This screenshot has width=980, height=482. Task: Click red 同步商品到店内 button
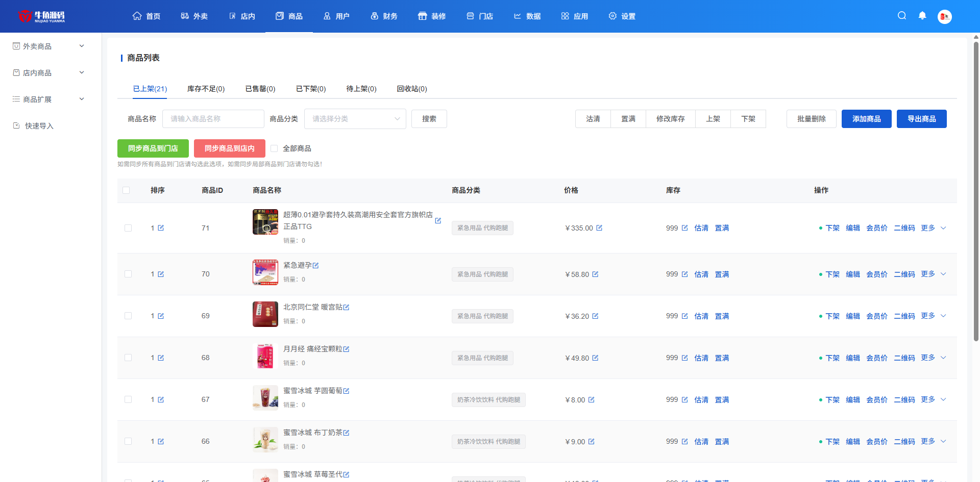coord(230,148)
